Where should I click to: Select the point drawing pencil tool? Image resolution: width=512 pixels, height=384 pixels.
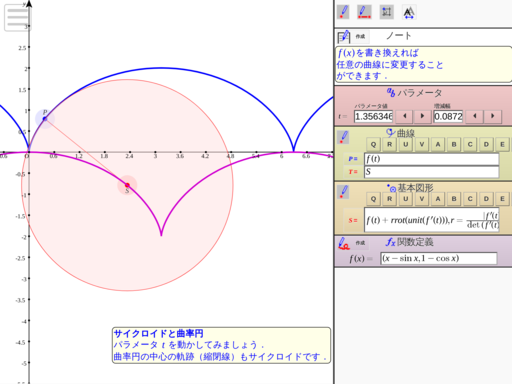tap(343, 12)
